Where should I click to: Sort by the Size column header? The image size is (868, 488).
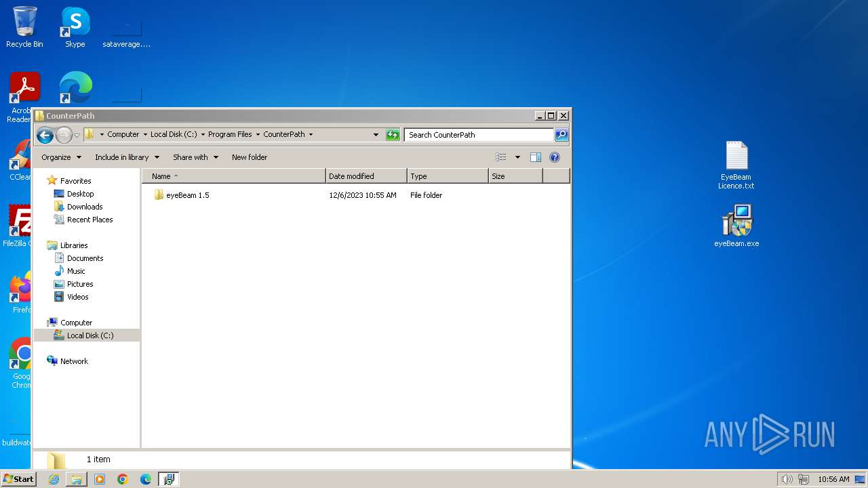pos(515,176)
